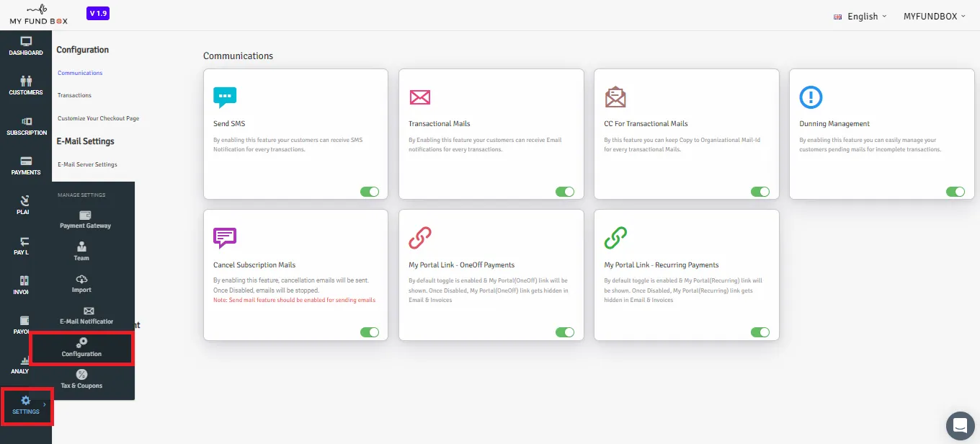Choose the Configuration gears icon in flyout
Viewport: 980px width, 444px height.
pyautogui.click(x=82, y=342)
